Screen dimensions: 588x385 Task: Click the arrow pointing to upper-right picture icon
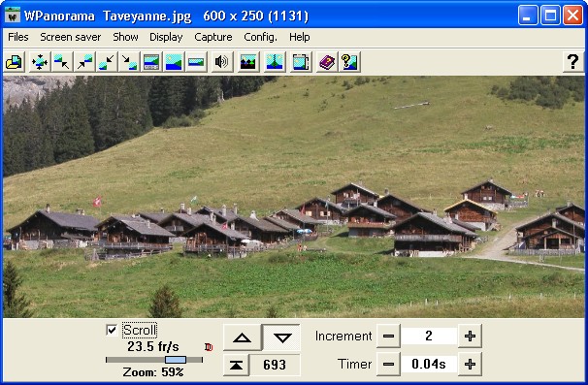tap(84, 62)
